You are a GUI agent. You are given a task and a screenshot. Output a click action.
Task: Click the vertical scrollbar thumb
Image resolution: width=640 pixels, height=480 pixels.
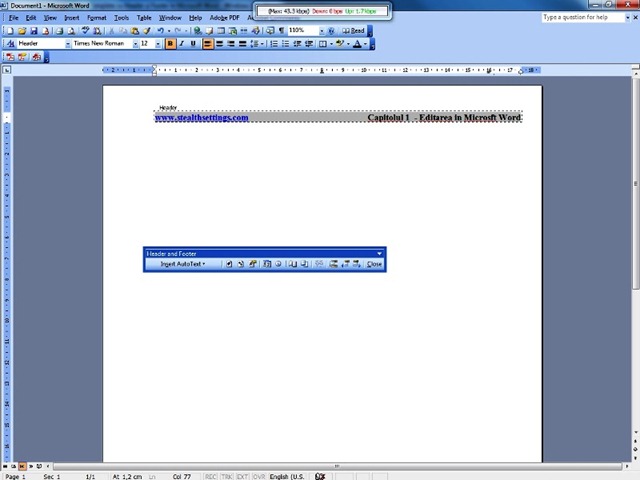pos(636,184)
